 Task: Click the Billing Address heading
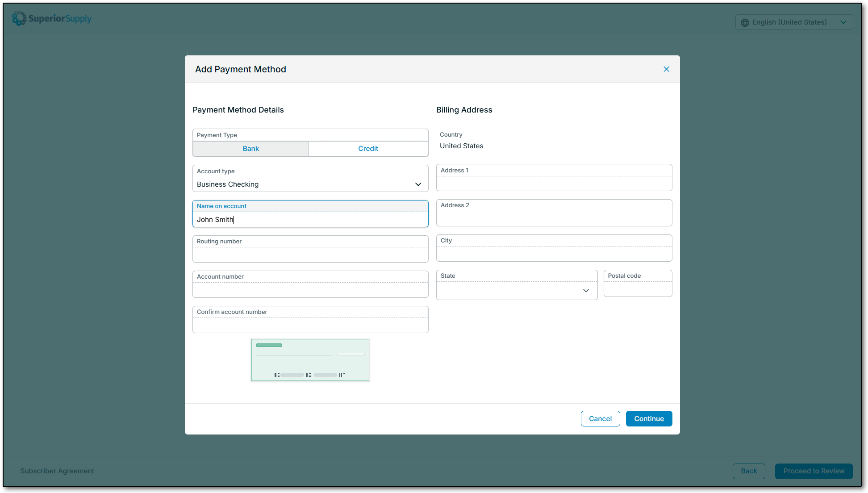click(464, 110)
